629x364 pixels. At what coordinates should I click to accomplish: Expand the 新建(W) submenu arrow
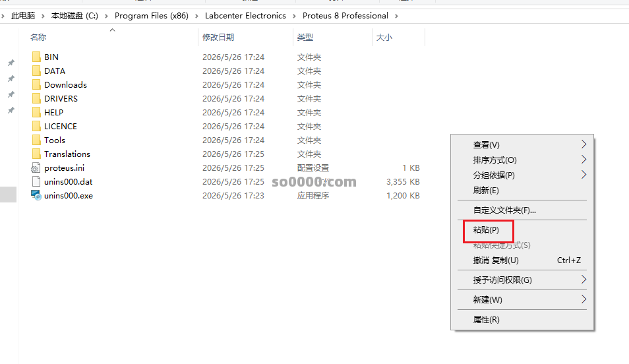tap(584, 299)
